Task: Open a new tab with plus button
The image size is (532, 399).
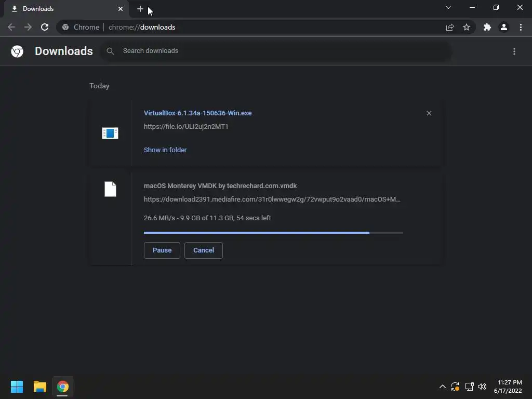Action: coord(140,9)
